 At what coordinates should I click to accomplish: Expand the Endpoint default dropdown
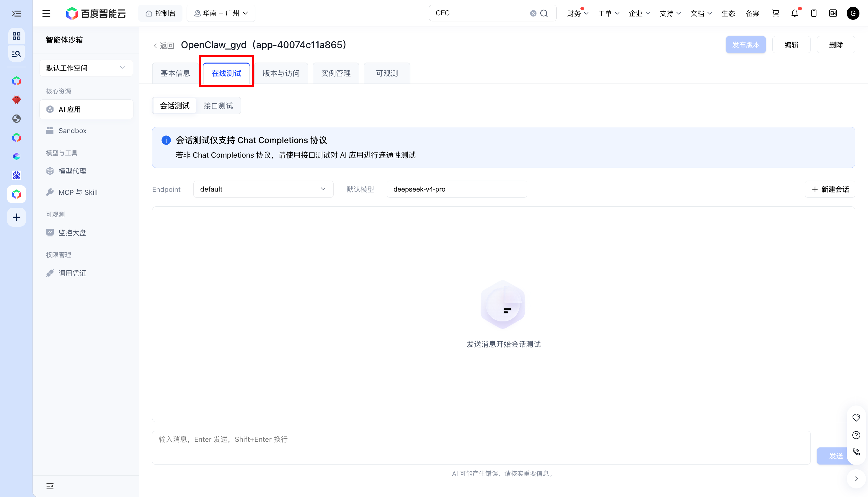tap(263, 189)
